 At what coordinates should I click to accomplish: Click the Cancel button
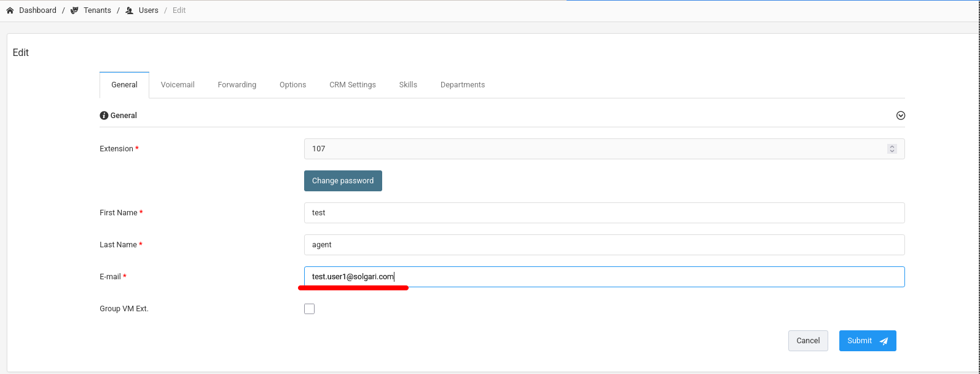tap(807, 341)
